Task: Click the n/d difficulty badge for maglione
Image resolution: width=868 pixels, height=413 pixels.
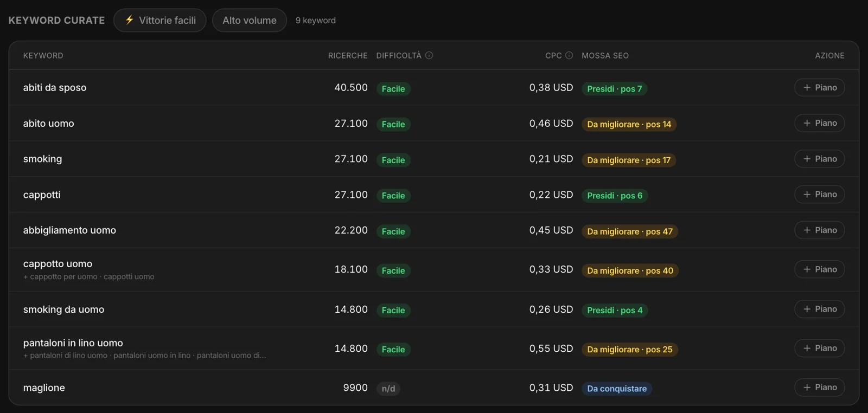Action: point(388,389)
